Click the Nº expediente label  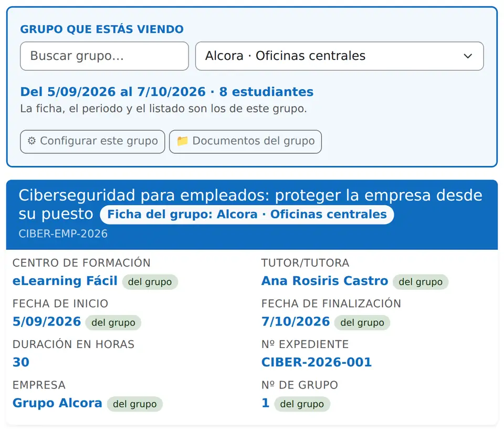click(305, 344)
